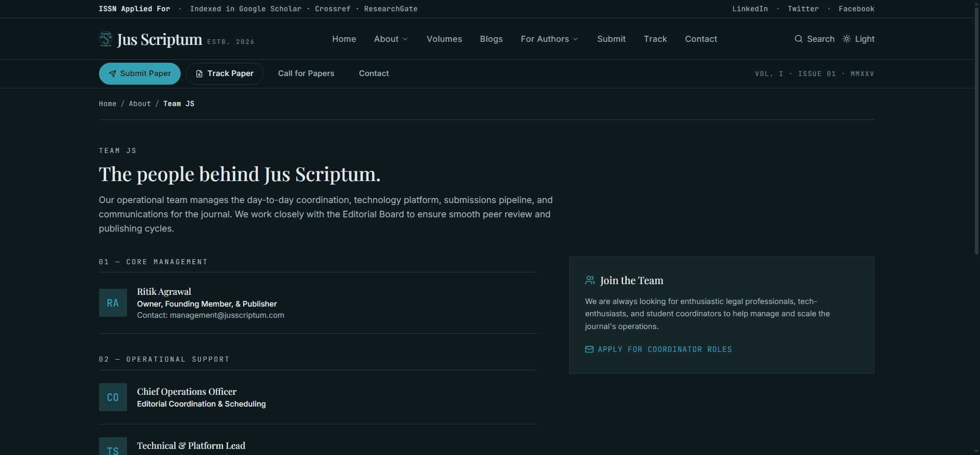The width and height of the screenshot is (980, 455).
Task: Click the Editorial Coordination & Scheduling text
Action: click(x=201, y=404)
